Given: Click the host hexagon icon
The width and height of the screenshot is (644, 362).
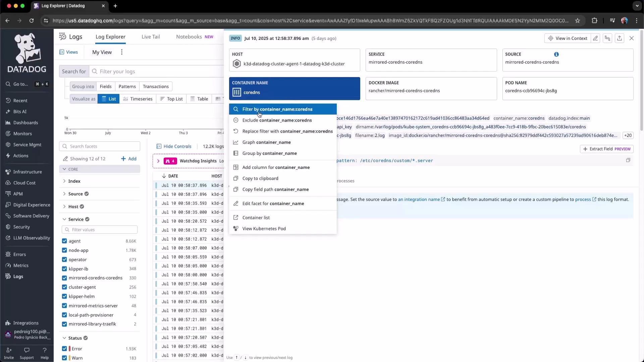Looking at the screenshot, I should pyautogui.click(x=237, y=64).
